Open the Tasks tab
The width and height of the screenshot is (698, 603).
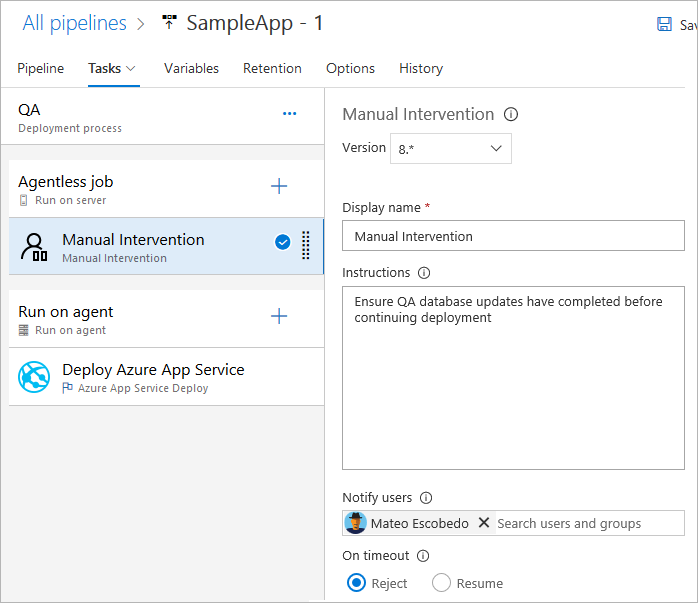click(x=105, y=69)
